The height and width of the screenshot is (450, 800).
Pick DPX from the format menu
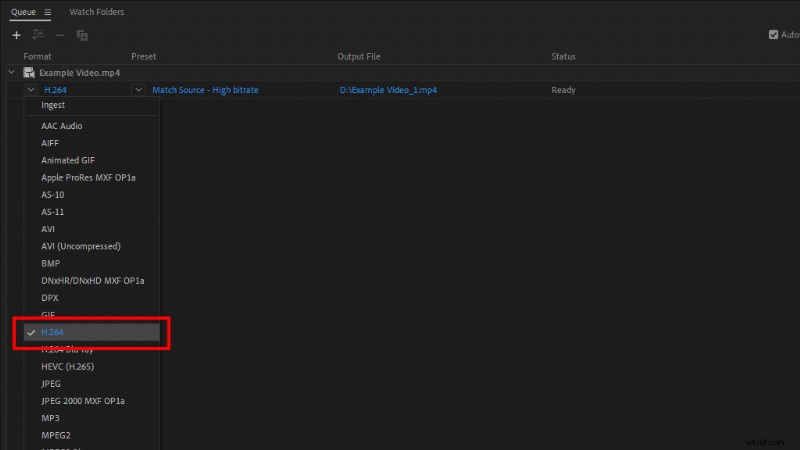[92, 298]
